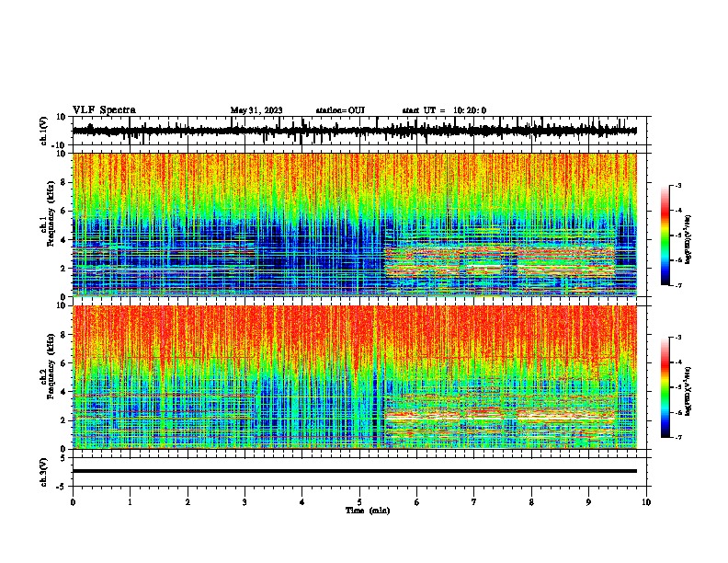This screenshot has width=728, height=563.
Task: Click inside the ch.2 spectrogram plot
Action: [355, 377]
